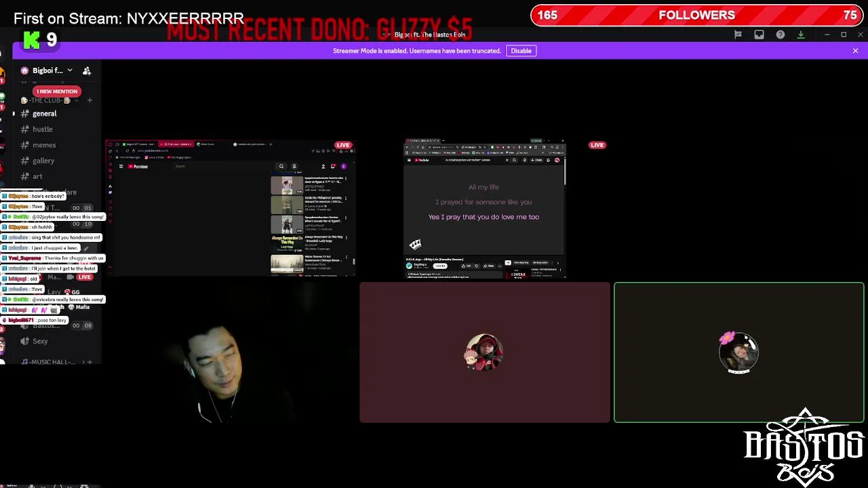The width and height of the screenshot is (868, 488).
Task: Select the red-background participant tile
Action: (x=485, y=352)
